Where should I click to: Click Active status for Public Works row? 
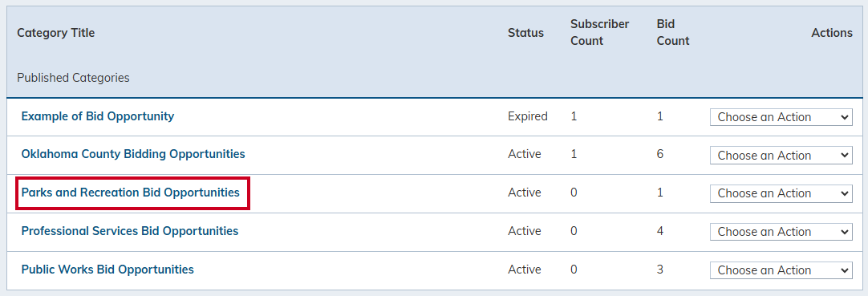(524, 270)
